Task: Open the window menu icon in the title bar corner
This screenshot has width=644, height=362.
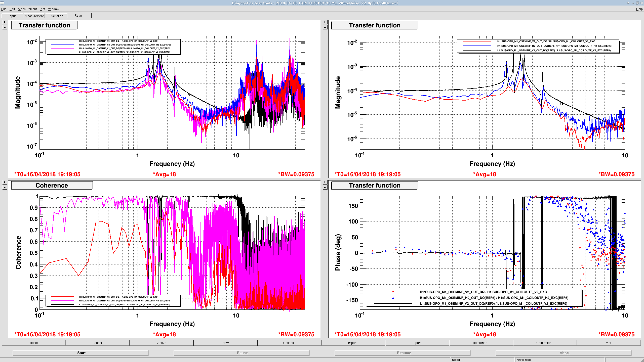Action: click(x=2, y=3)
